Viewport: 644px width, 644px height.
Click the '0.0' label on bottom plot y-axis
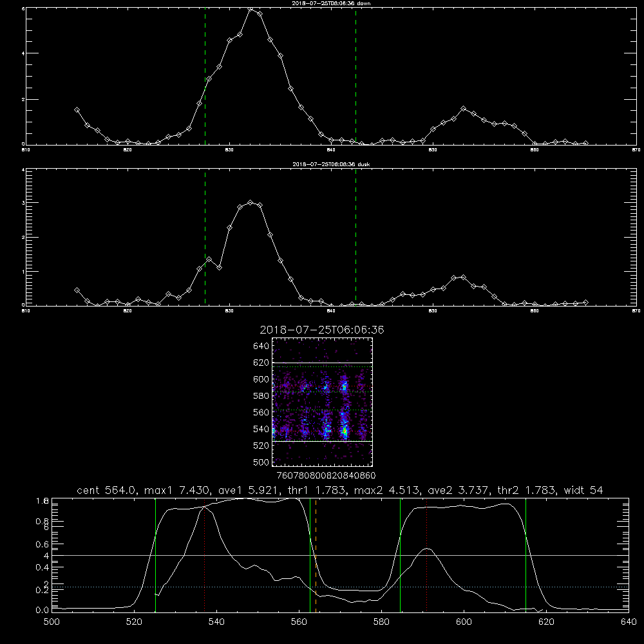[43, 610]
